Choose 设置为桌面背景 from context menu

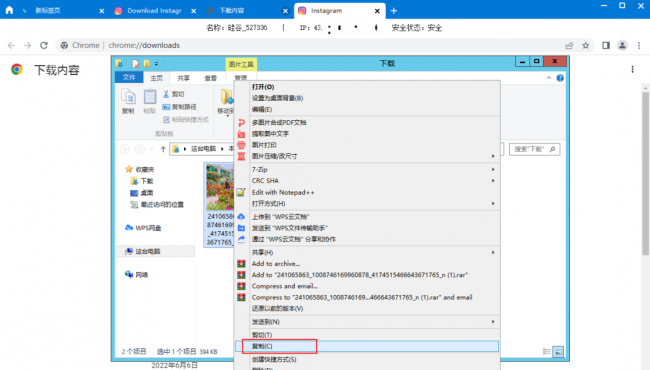[367, 98]
